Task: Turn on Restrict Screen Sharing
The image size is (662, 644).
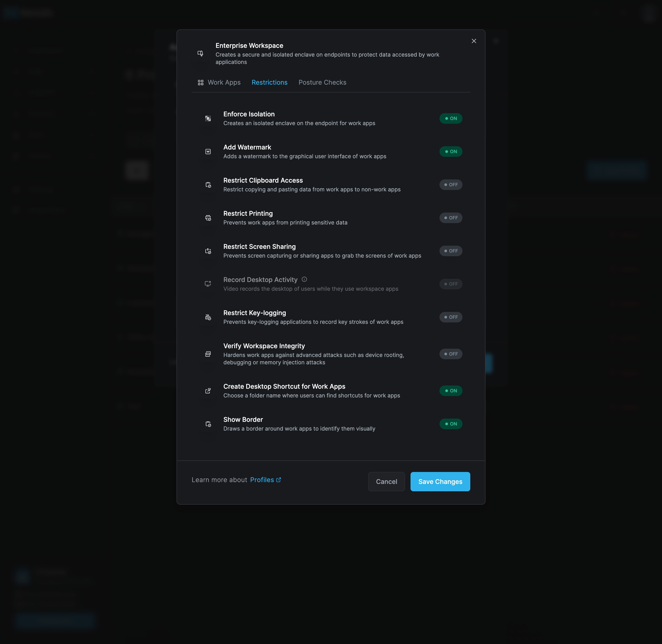Action: [x=451, y=251]
